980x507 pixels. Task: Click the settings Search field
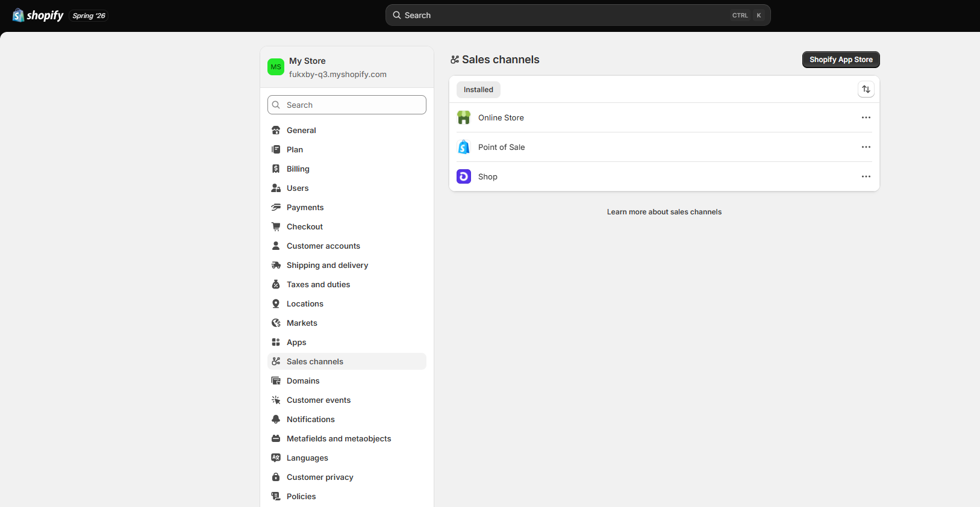(347, 105)
